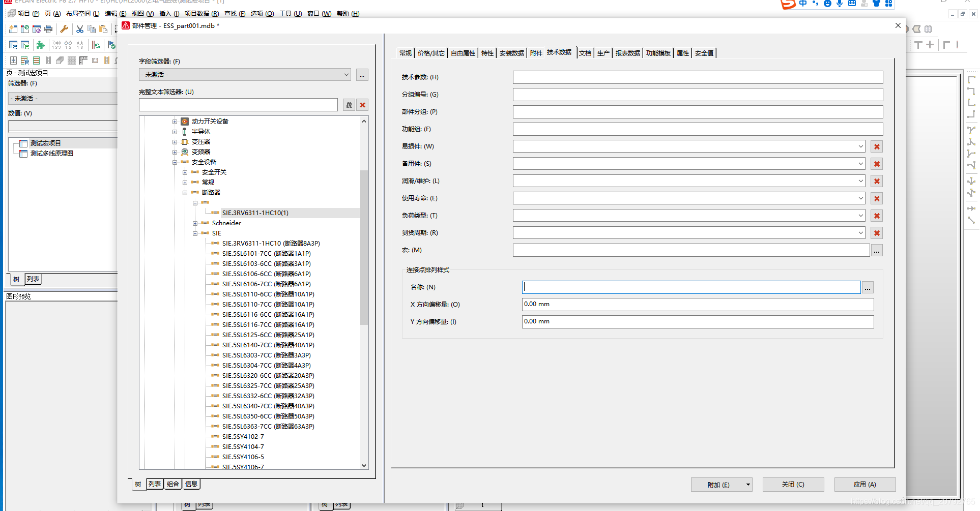Click the binoculars search button beside full-text filter
This screenshot has height=511, width=980.
349,105
